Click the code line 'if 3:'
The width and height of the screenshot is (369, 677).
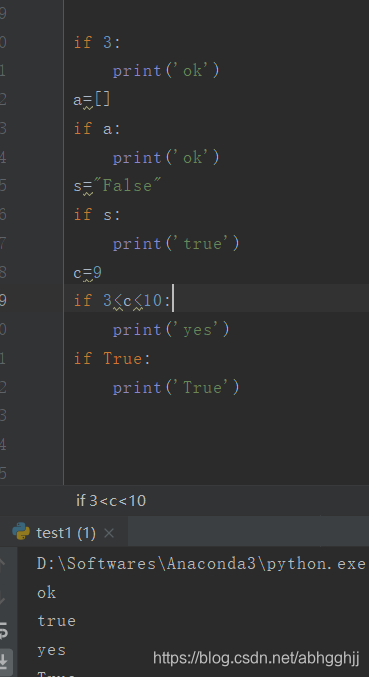[x=98, y=42]
